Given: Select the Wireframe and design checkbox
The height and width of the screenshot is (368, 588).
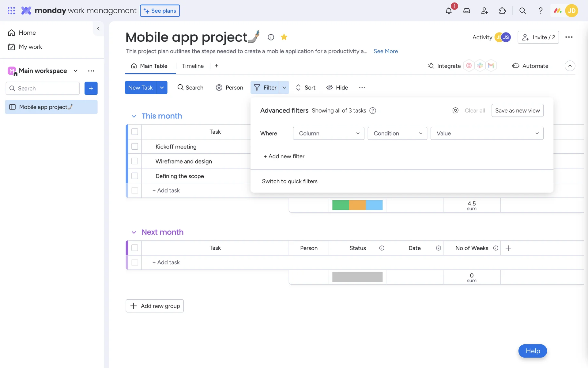Looking at the screenshot, I should pyautogui.click(x=135, y=161).
